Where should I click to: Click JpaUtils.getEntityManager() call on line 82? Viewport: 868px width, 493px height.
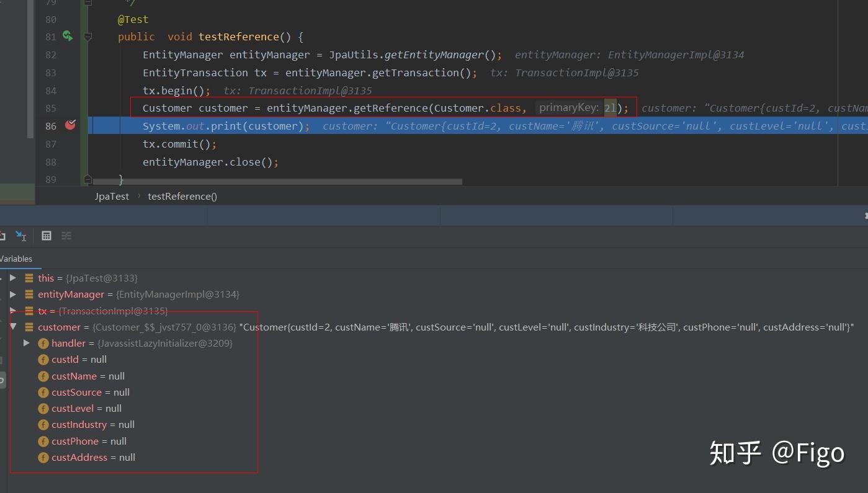point(413,55)
